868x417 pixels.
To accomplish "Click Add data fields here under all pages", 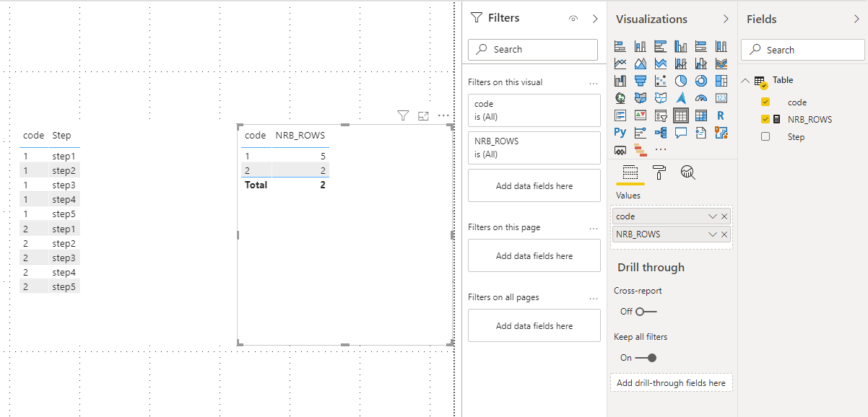I will click(x=534, y=325).
